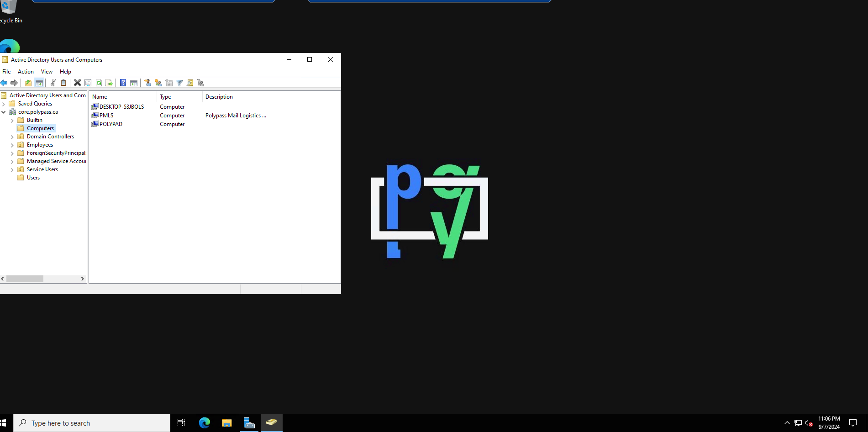Click the Add to group toolbar icon
This screenshot has height=432, width=868.
(200, 83)
